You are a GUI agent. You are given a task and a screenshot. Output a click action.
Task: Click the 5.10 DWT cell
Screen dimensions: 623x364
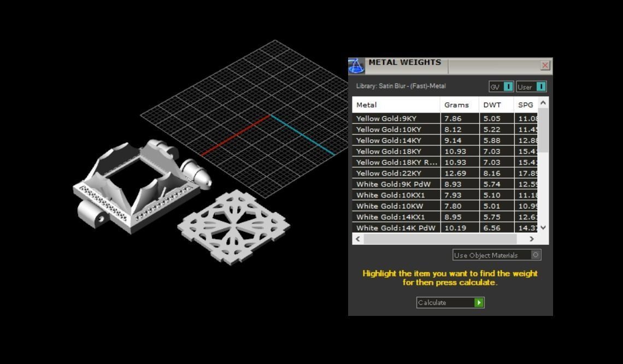pos(497,195)
